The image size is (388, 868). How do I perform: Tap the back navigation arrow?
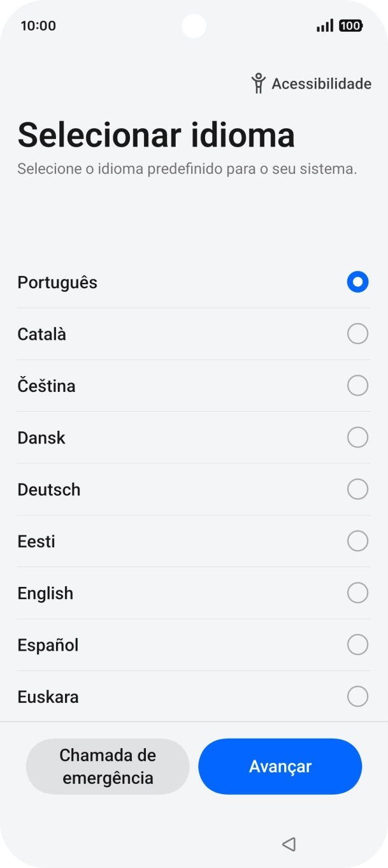289,843
